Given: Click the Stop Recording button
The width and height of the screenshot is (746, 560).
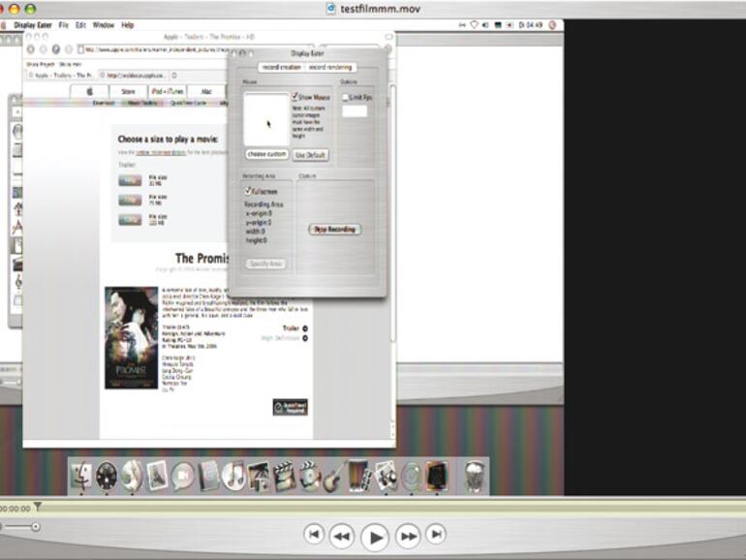Looking at the screenshot, I should [x=335, y=230].
